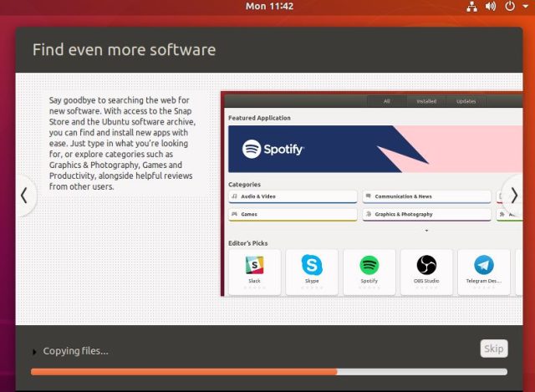The height and width of the screenshot is (392, 535).
Task: Click the installation progress bar
Action: (x=268, y=372)
